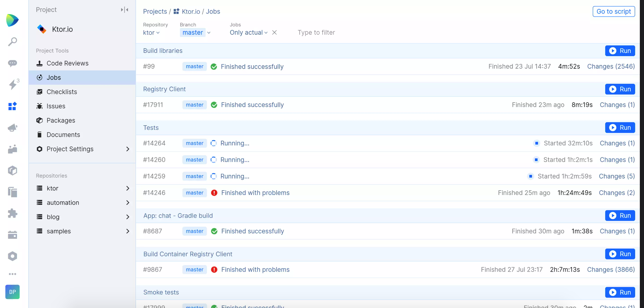
Task: Open Checklists in Project Tools
Action: (x=62, y=92)
